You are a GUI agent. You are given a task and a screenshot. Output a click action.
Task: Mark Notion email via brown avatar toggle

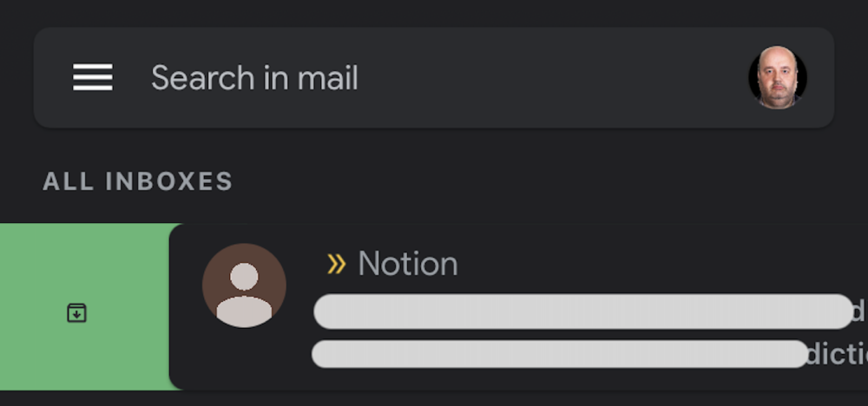[244, 285]
